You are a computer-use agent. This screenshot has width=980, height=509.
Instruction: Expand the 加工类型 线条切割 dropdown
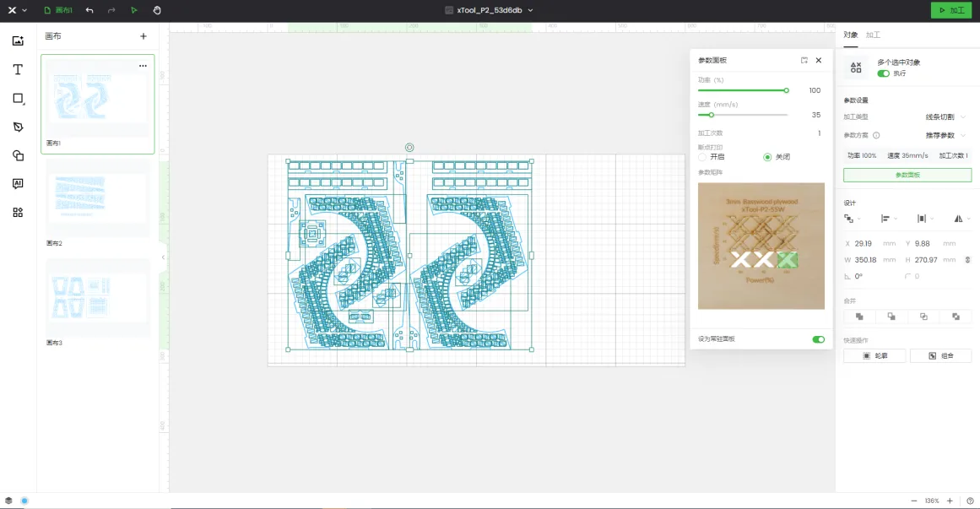(945, 117)
